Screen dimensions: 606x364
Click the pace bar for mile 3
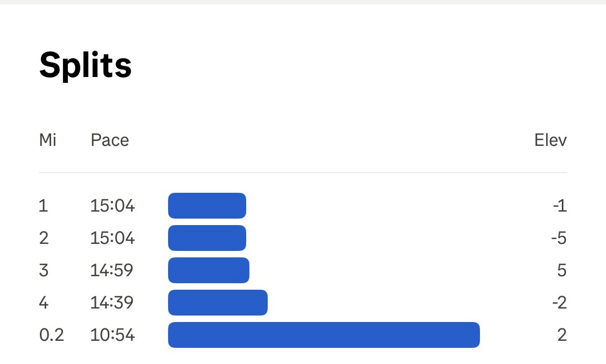pyautogui.click(x=208, y=270)
